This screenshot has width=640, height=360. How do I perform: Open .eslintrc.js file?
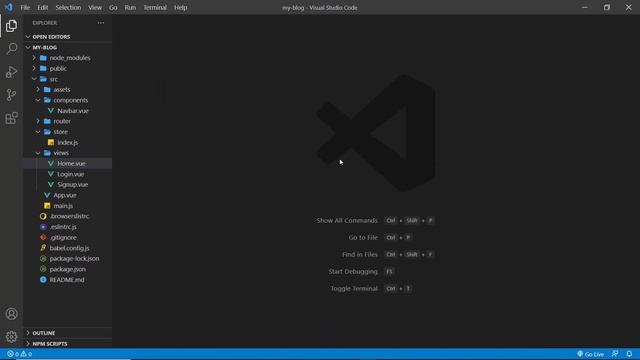point(67,227)
